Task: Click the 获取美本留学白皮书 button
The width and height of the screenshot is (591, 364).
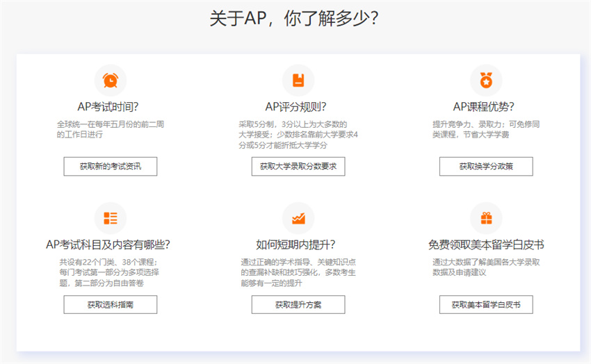Action: click(x=486, y=304)
